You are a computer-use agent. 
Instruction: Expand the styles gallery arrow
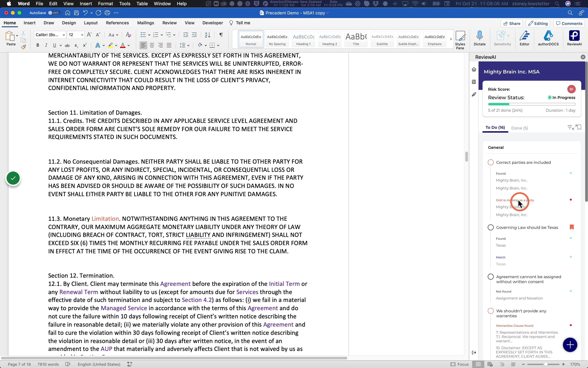click(x=451, y=39)
